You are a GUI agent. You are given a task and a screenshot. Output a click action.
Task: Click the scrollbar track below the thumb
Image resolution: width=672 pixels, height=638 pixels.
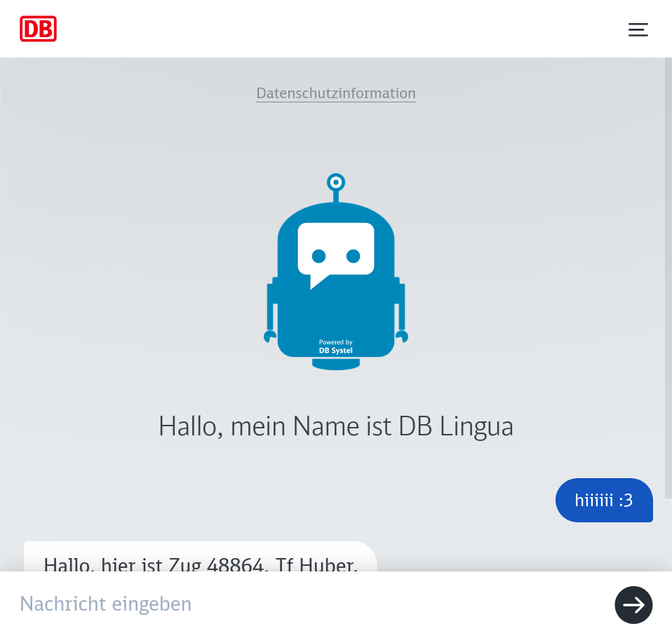pyautogui.click(x=668, y=533)
